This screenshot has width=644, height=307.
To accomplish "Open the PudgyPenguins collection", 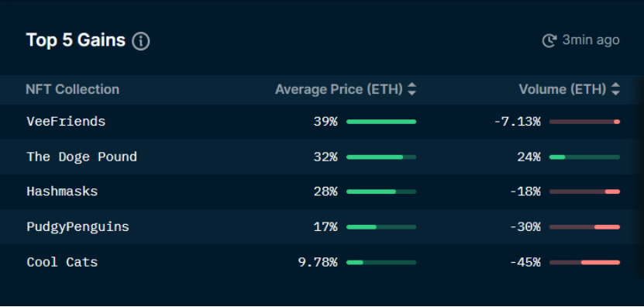I will click(78, 227).
